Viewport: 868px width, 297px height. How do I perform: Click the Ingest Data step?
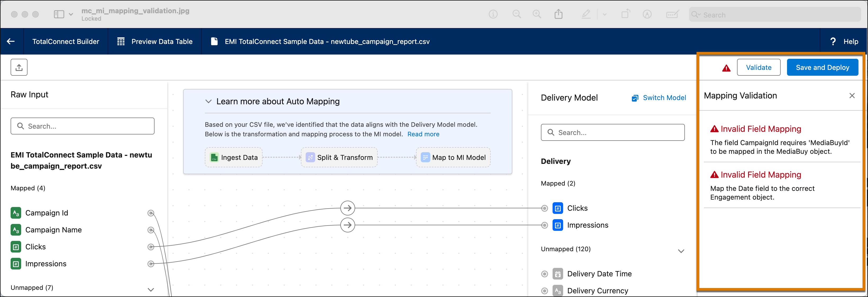(x=233, y=157)
